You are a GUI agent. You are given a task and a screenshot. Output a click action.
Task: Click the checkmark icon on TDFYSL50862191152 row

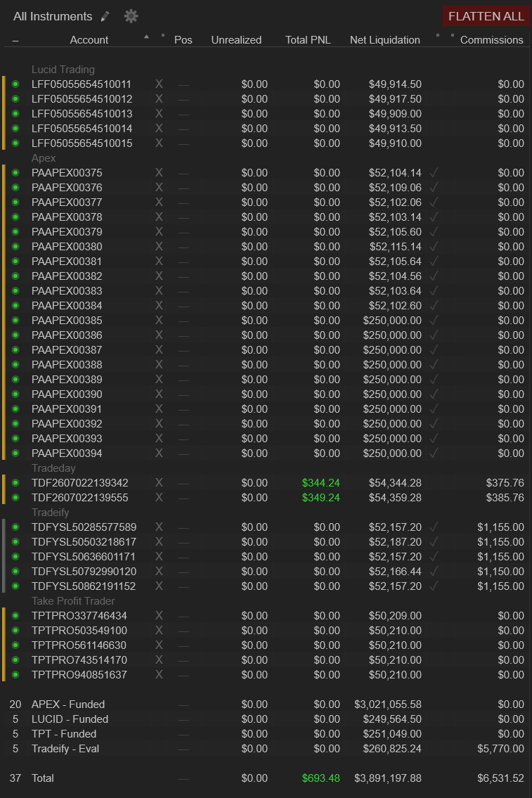434,586
